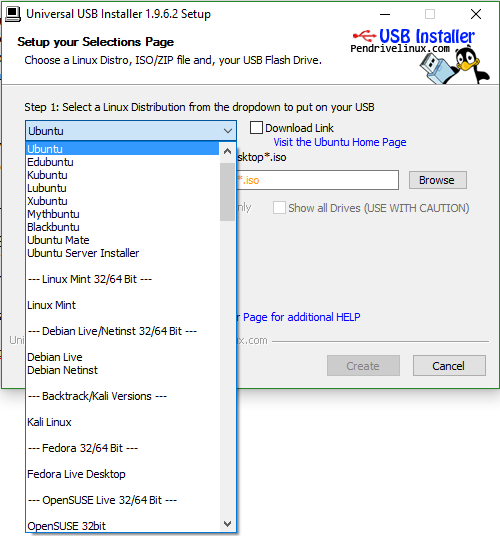Screen dimensions: 500x536
Task: Choose Edubuntu from the distro list
Action: coord(122,162)
